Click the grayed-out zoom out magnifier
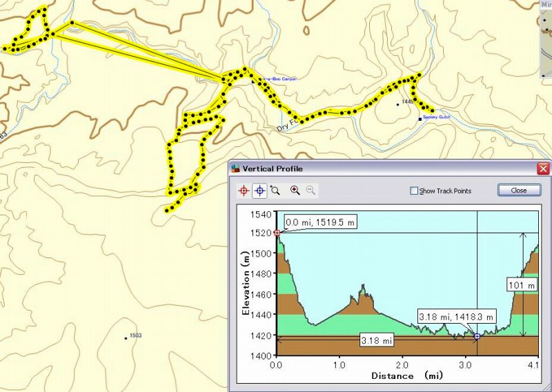The image size is (552, 392). (x=310, y=190)
